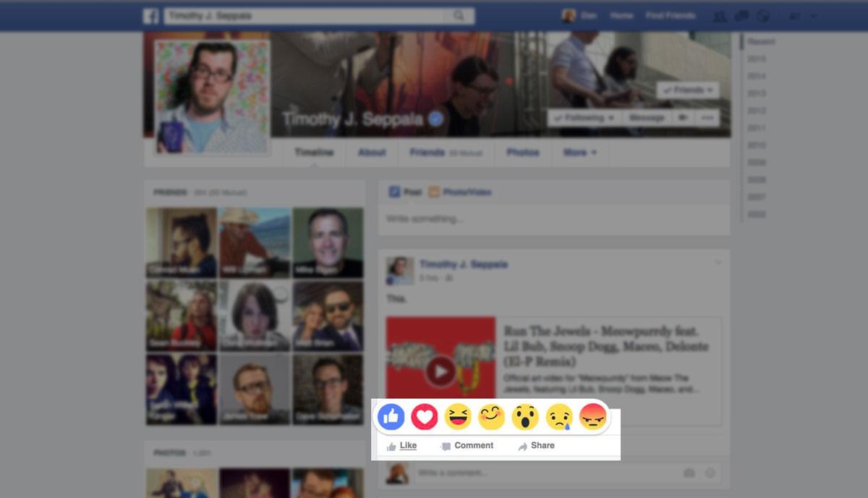Choose the Haha laughing reaction
This screenshot has height=498, width=868.
[458, 416]
